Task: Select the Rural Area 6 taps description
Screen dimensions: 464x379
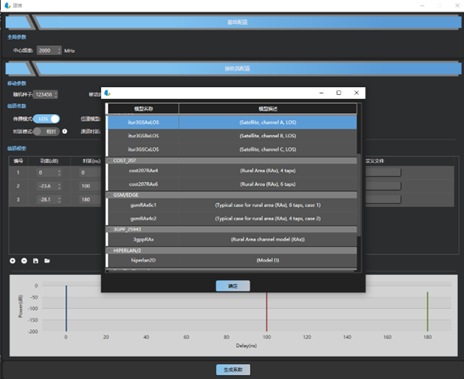Action: pyautogui.click(x=268, y=184)
